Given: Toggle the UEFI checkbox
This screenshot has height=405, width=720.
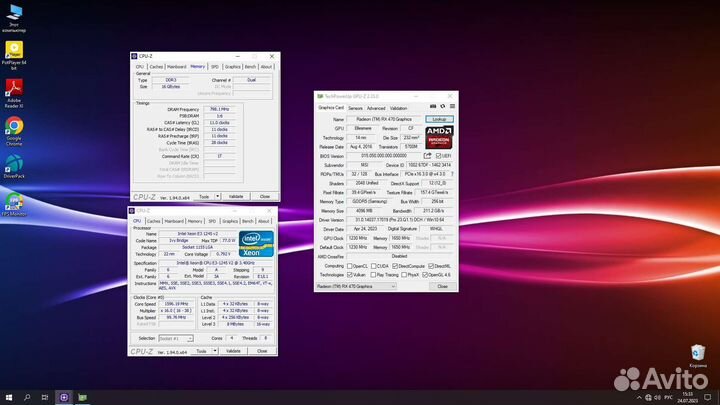Looking at the screenshot, I should click(x=438, y=156).
